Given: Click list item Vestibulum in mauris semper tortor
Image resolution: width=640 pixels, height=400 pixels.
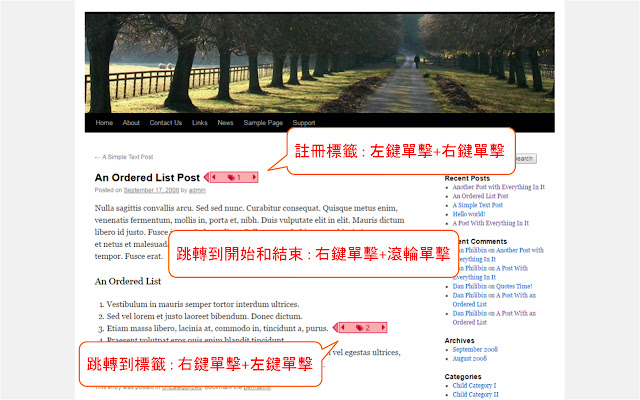Looking at the screenshot, I should (x=203, y=304).
